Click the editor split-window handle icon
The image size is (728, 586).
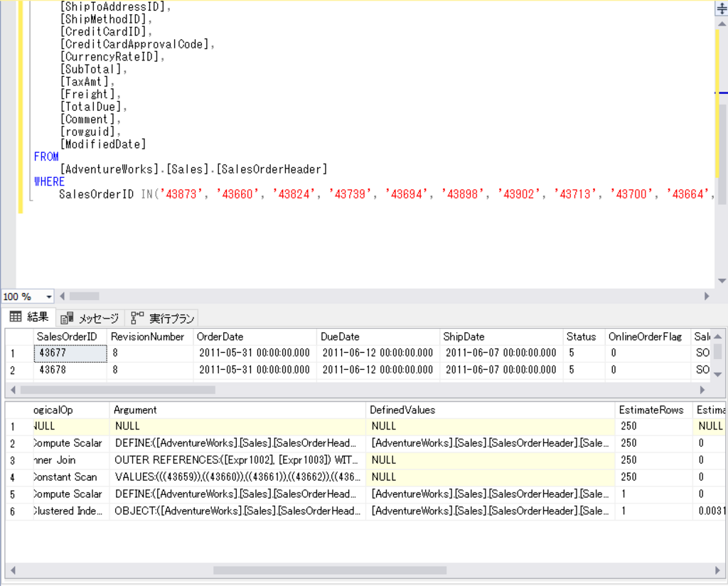click(x=722, y=9)
